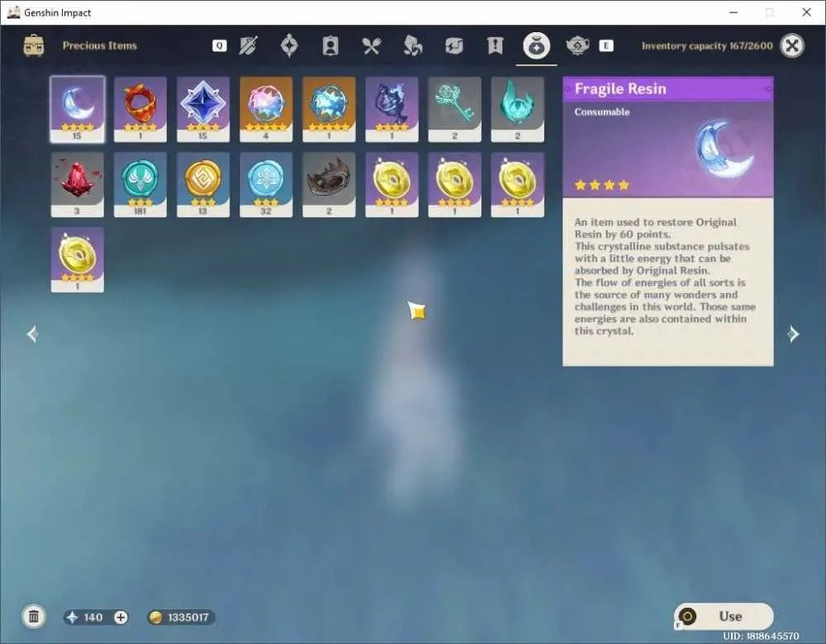826x644 pixels.
Task: Select the red ring-shaped item
Action: coord(140,109)
